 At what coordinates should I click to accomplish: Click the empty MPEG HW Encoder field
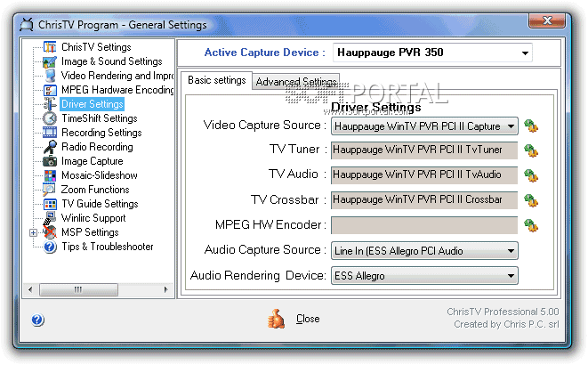424,225
